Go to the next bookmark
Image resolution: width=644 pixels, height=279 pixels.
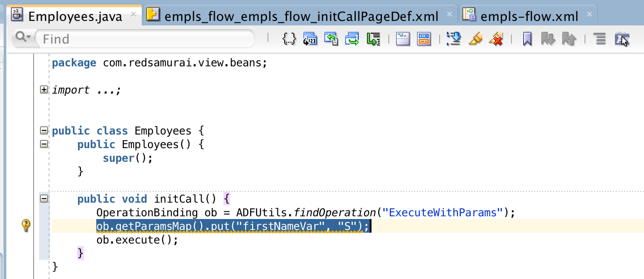pyautogui.click(x=549, y=39)
